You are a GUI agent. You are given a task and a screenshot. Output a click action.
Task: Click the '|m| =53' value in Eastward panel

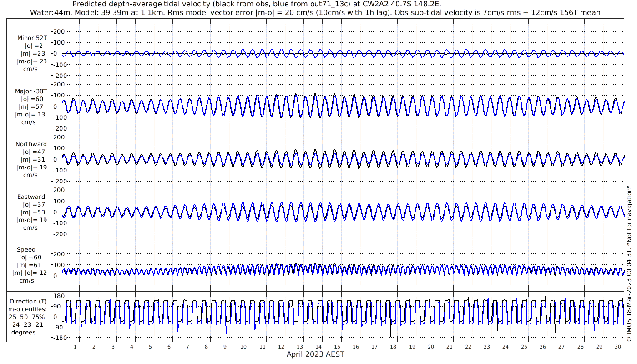pos(32,212)
